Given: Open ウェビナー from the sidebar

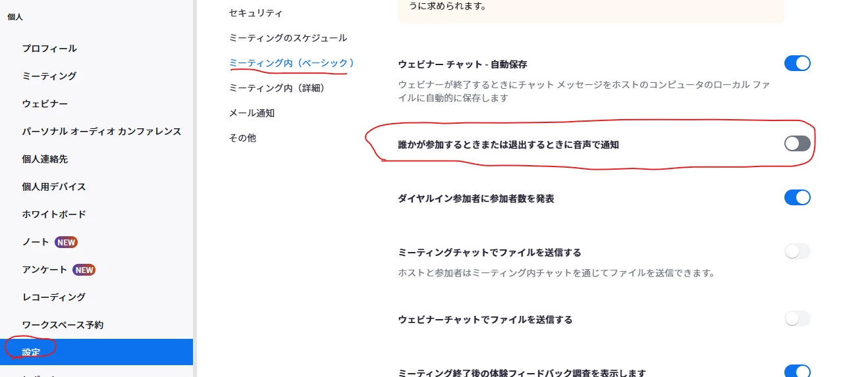Looking at the screenshot, I should pyautogui.click(x=45, y=104).
